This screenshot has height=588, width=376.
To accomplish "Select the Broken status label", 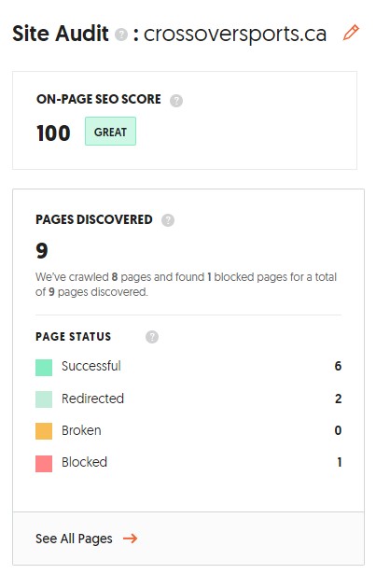I will 81,430.
